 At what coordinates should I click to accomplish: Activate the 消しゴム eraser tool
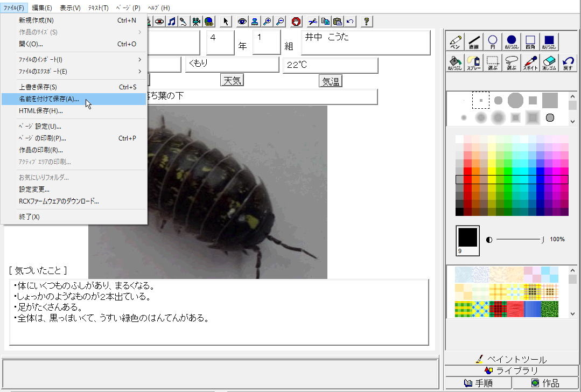click(x=549, y=63)
